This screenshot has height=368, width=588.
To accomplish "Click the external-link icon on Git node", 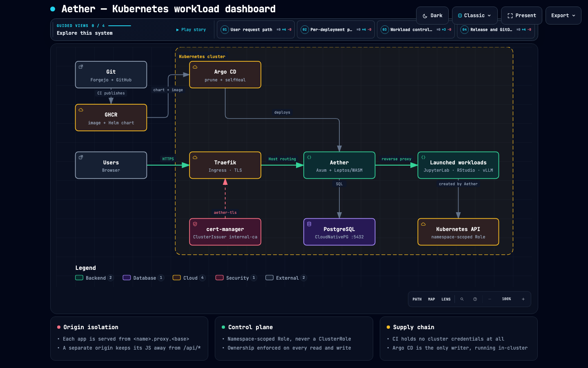I will tap(81, 67).
